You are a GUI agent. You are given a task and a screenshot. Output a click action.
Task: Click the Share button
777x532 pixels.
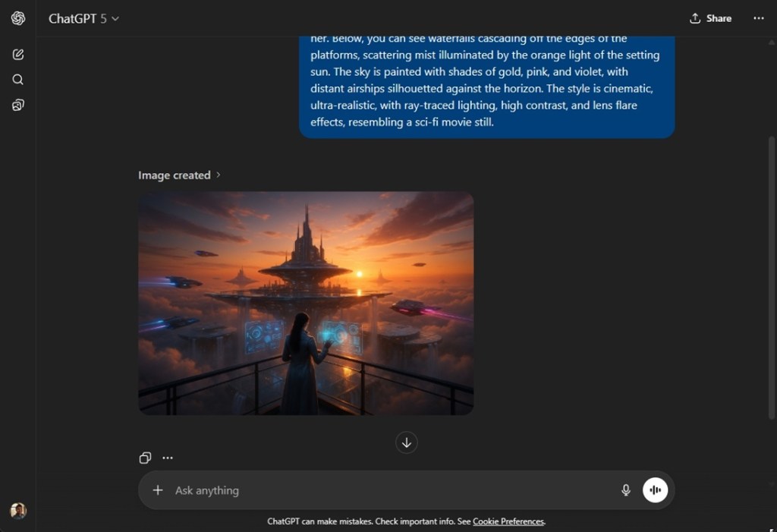pos(710,17)
